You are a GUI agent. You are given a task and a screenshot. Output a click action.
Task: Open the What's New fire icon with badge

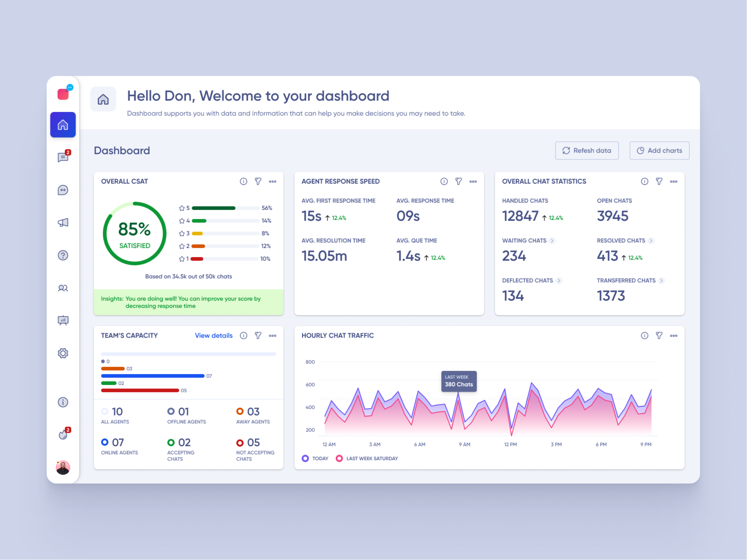pyautogui.click(x=63, y=434)
